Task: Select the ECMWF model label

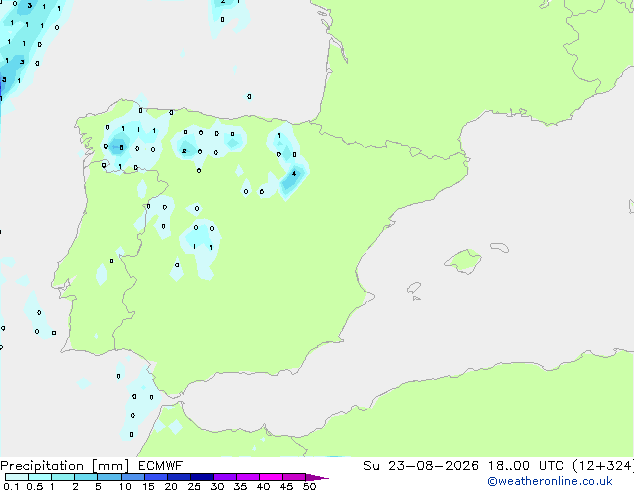Action: 161,466
